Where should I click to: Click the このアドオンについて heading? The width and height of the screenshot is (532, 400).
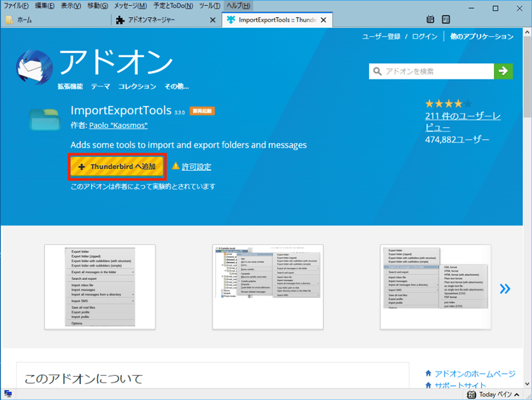pyautogui.click(x=84, y=379)
